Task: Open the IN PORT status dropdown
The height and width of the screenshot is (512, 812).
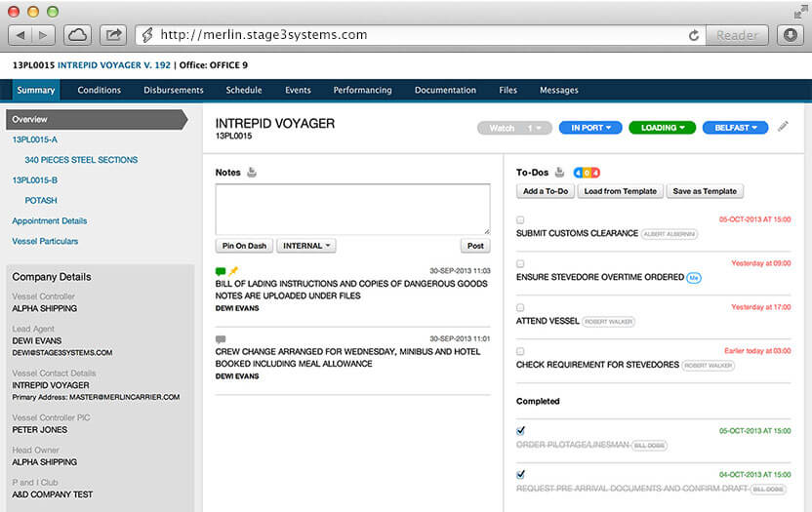Action: [x=590, y=128]
